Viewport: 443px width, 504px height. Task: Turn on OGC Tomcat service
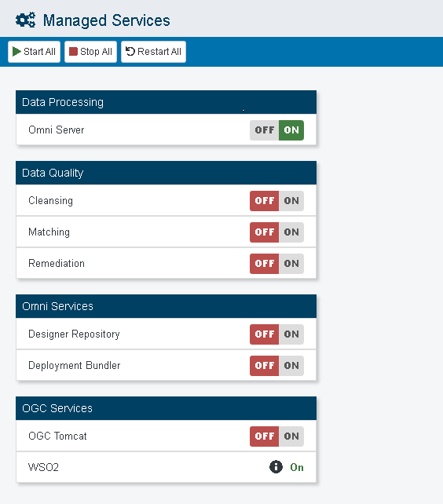click(x=291, y=436)
